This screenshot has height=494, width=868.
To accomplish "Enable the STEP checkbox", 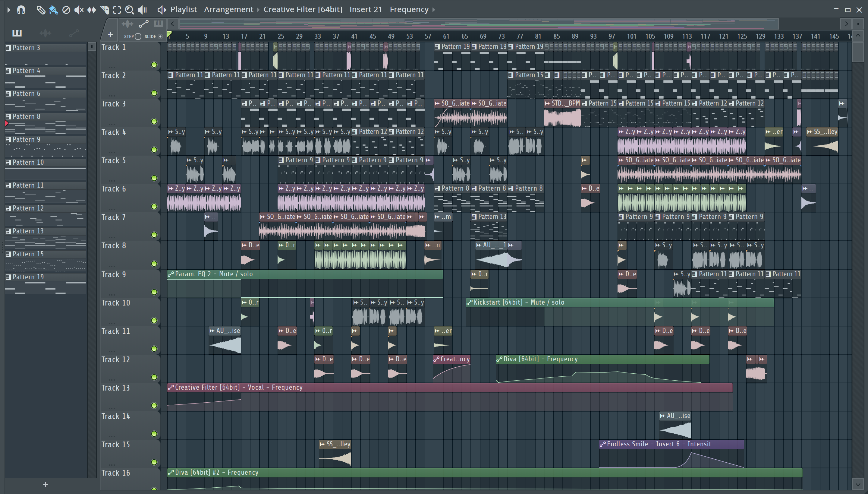I will coord(138,36).
